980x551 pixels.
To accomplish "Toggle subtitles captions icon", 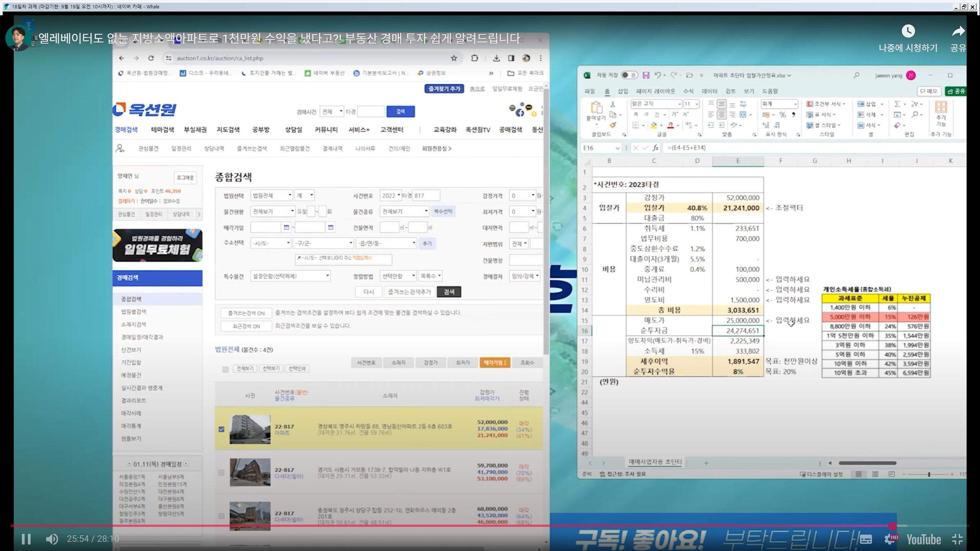I will (x=866, y=539).
